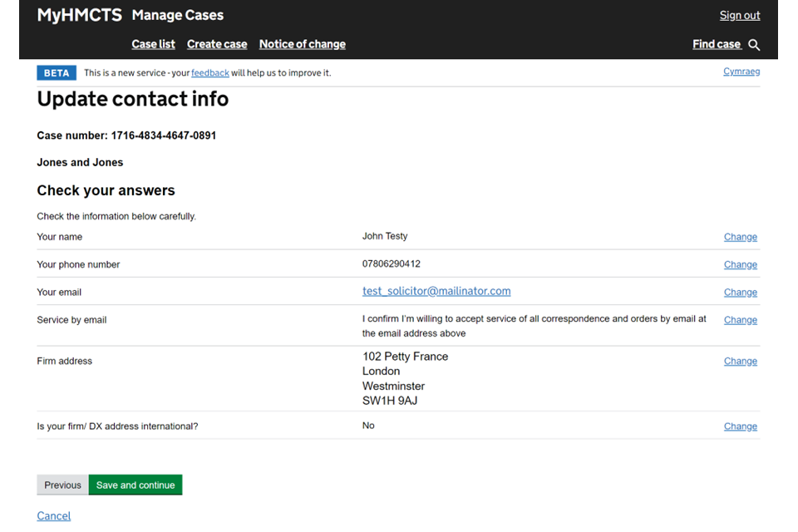Open the feedback link in banner
Screen dimensions: 798x532
coord(209,73)
